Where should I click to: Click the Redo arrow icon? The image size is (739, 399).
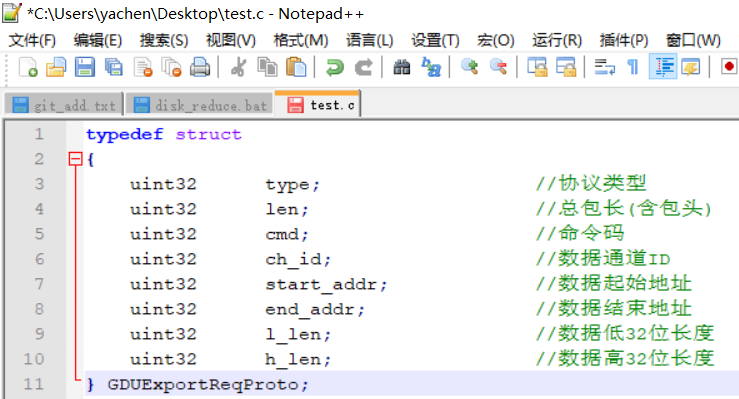[363, 67]
